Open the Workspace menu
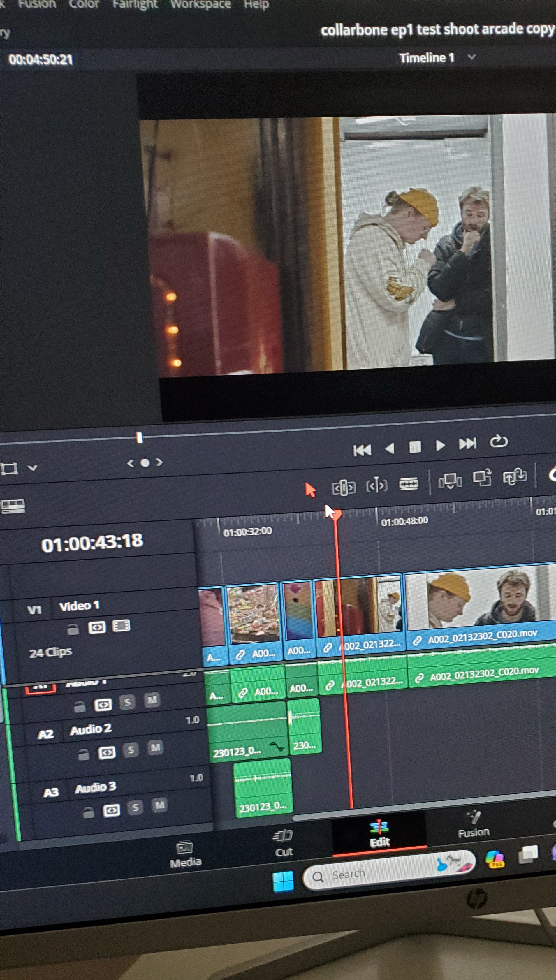The height and width of the screenshot is (980, 556). coord(200,5)
